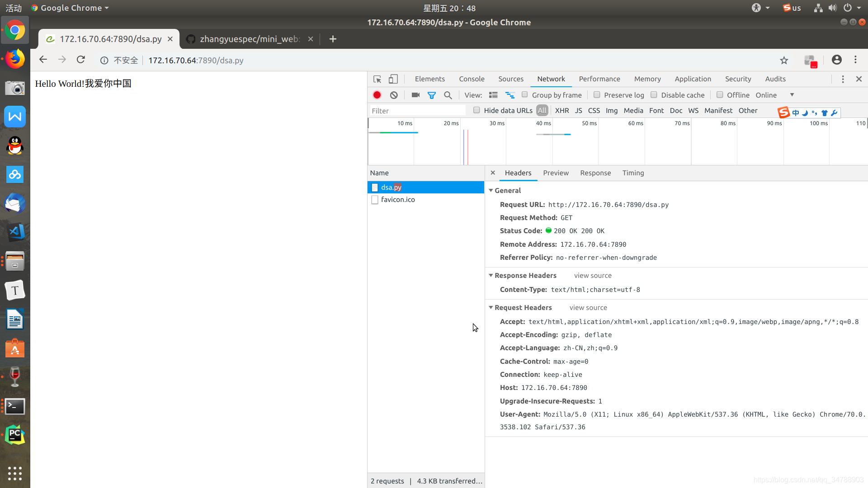Click the capture screenshots camera icon
The height and width of the screenshot is (488, 868).
(415, 95)
